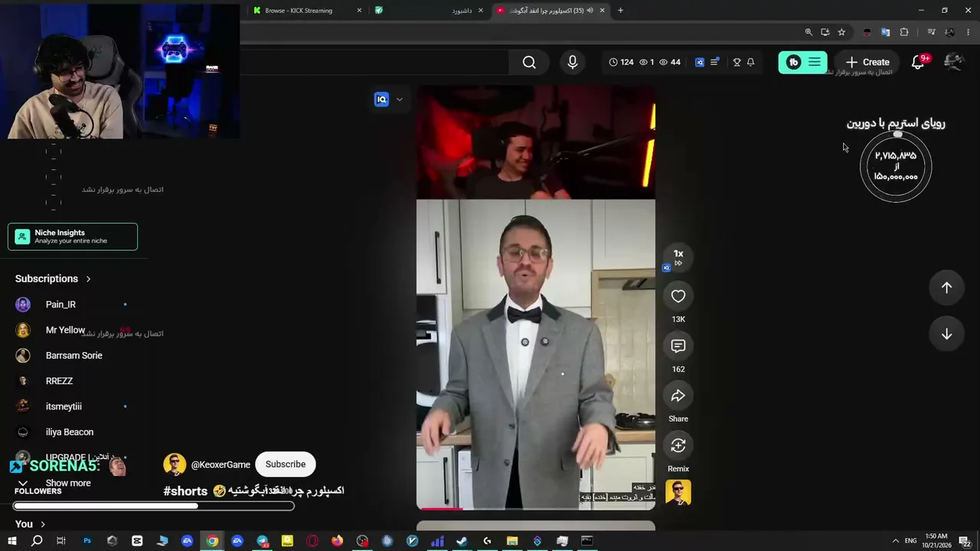The image size is (980, 551).
Task: Go to the previous Short with up arrow
Action: point(946,287)
